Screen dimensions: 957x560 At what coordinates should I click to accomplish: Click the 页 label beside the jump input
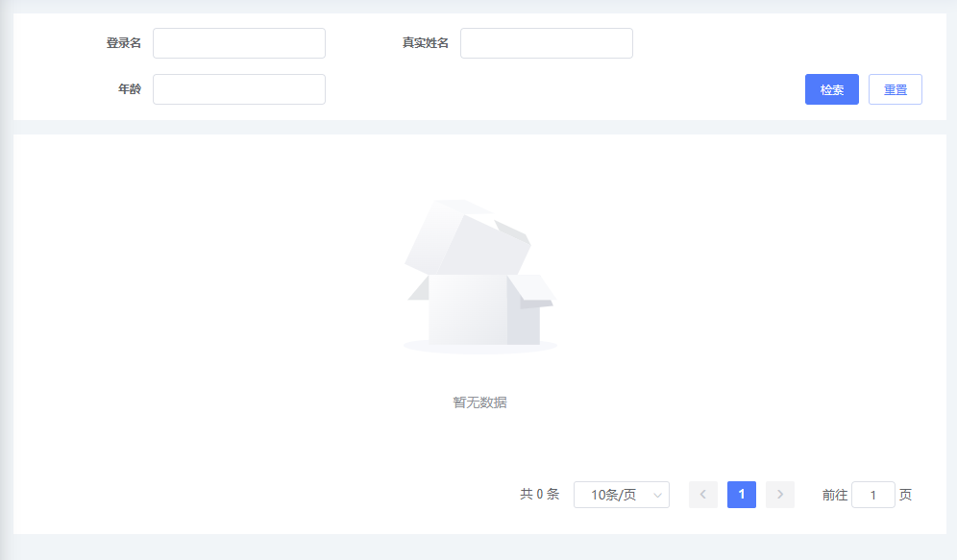point(904,494)
